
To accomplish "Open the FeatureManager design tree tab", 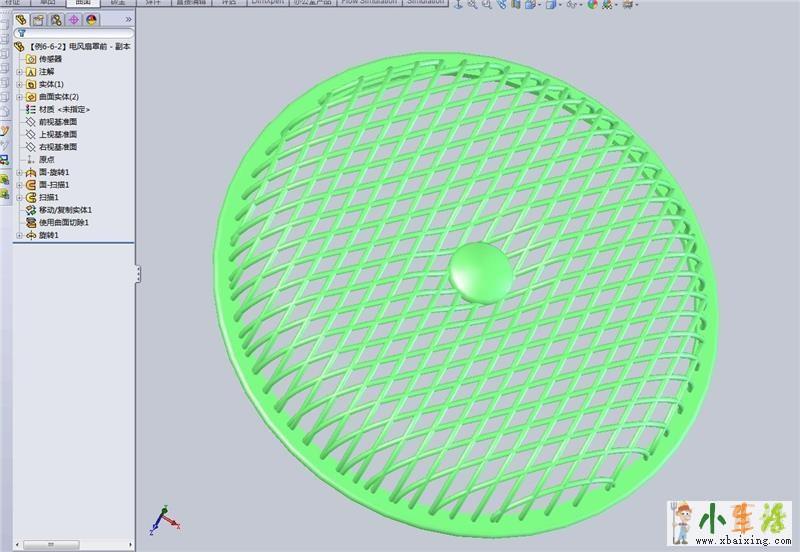I will coord(21,19).
